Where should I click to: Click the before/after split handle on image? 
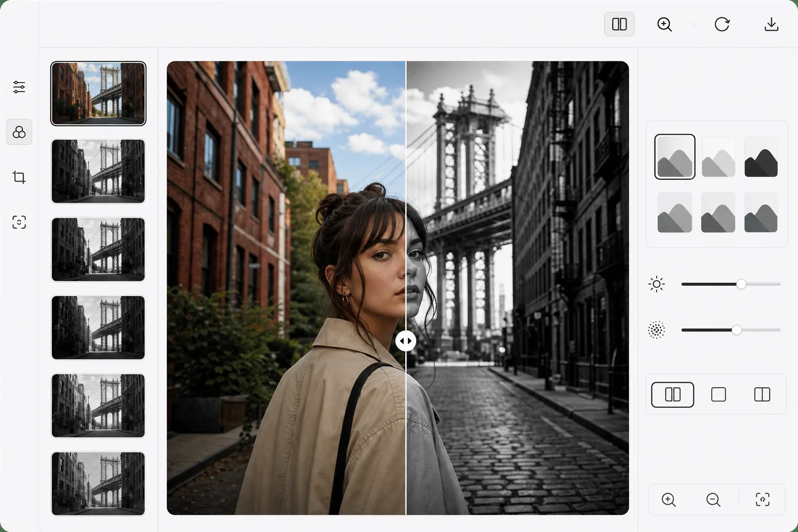406,341
